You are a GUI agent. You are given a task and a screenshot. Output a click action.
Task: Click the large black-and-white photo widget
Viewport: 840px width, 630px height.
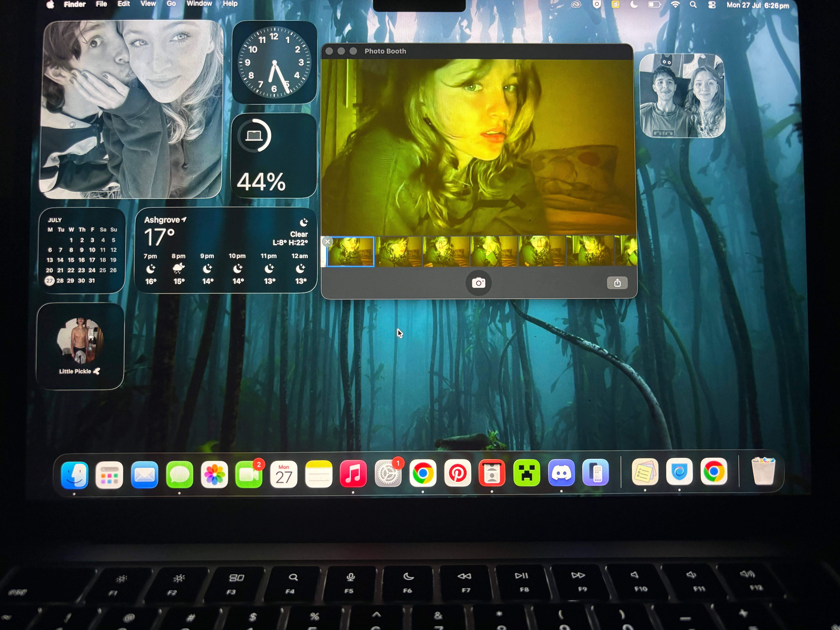pyautogui.click(x=131, y=109)
